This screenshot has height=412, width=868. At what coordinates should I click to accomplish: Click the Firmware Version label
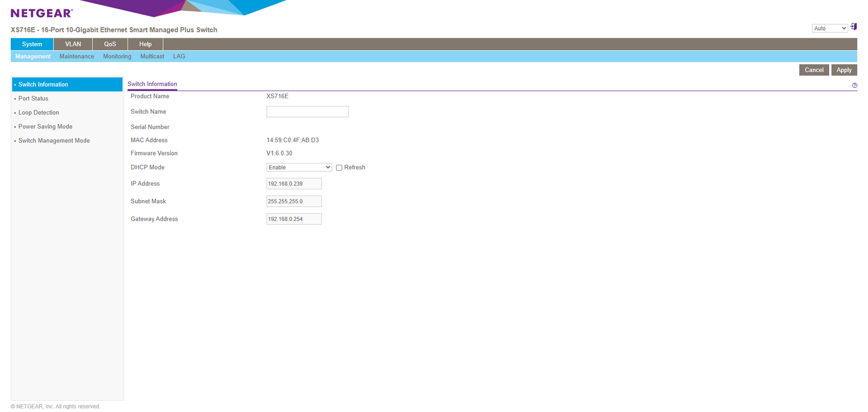coord(154,153)
